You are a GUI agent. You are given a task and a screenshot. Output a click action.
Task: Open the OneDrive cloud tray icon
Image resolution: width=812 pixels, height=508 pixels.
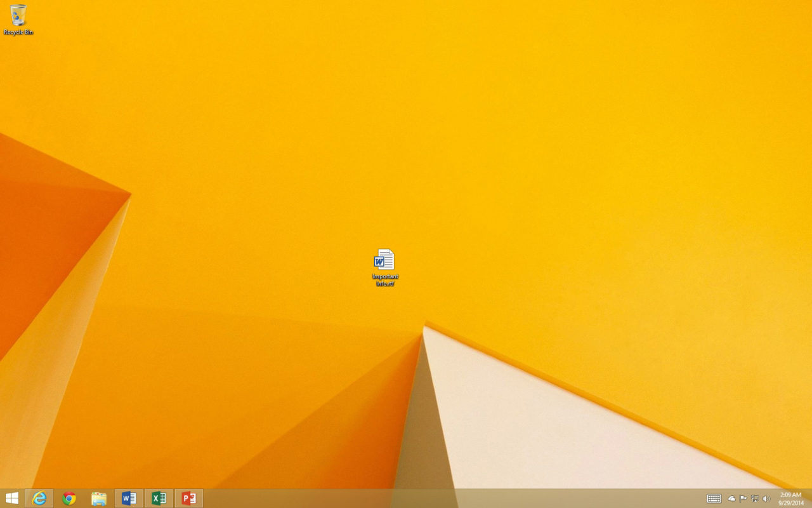(x=731, y=498)
